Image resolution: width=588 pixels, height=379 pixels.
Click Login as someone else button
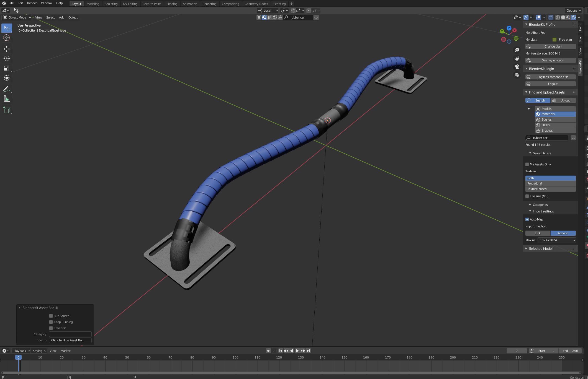[x=550, y=77]
